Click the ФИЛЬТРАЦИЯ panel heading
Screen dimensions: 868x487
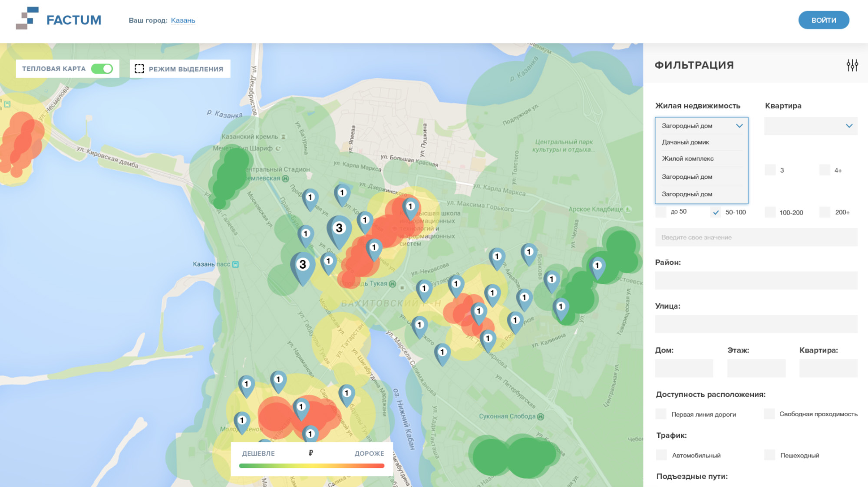pos(694,65)
